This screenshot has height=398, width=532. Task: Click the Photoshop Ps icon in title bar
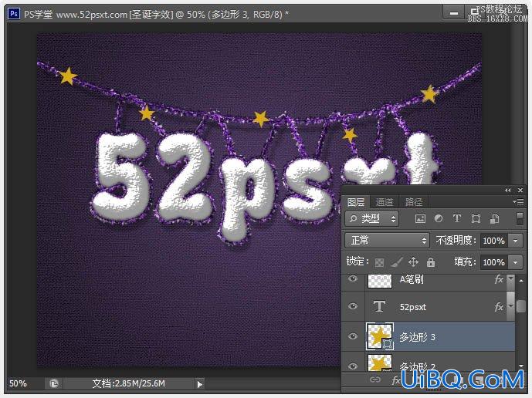pos(14,14)
